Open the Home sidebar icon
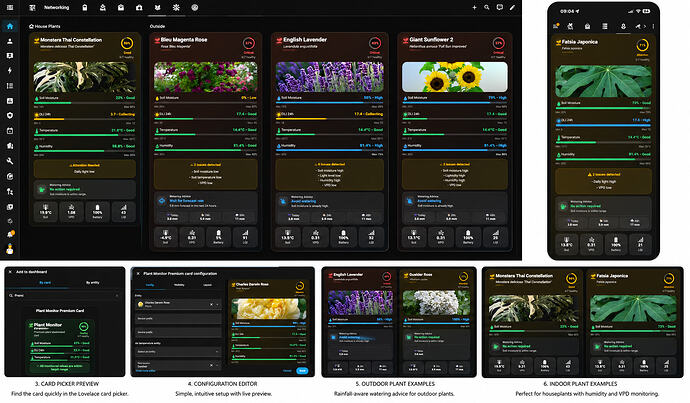 click(10, 26)
